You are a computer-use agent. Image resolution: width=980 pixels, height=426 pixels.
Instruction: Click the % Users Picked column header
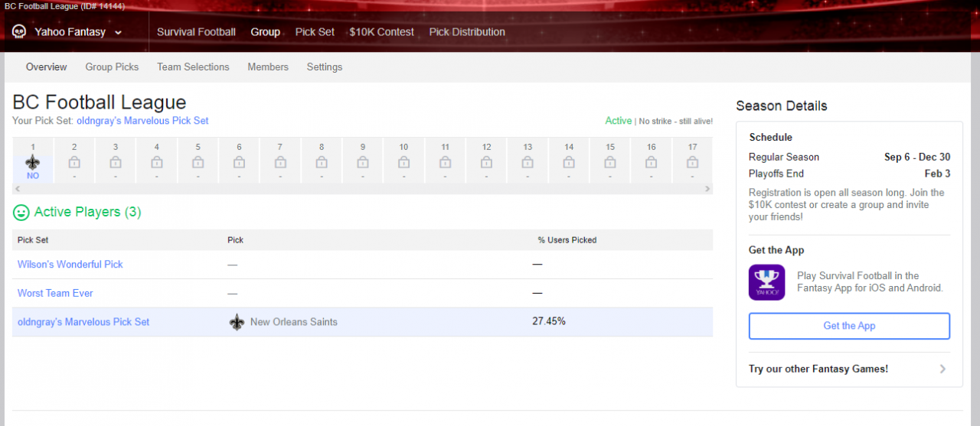[567, 240]
